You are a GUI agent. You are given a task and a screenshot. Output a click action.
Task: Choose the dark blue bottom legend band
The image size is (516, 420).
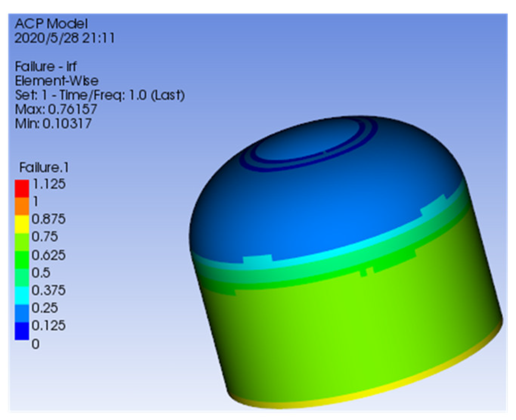point(22,331)
